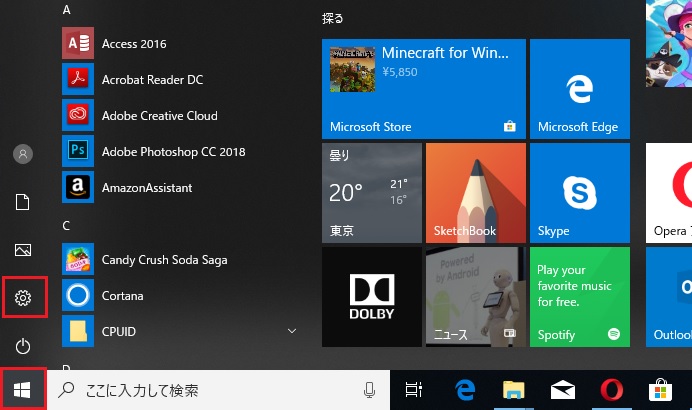The height and width of the screenshot is (410, 692).
Task: Open the Spotify tile
Action: (579, 297)
